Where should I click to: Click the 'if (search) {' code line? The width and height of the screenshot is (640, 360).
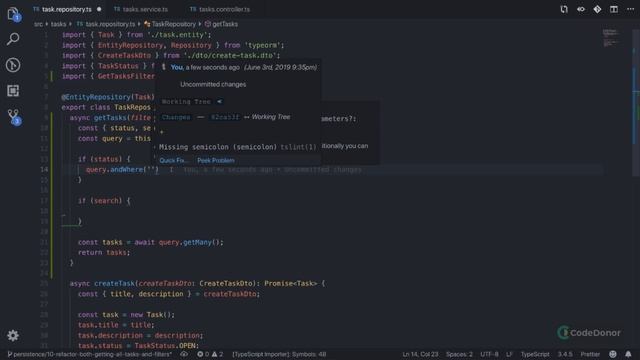104,201
